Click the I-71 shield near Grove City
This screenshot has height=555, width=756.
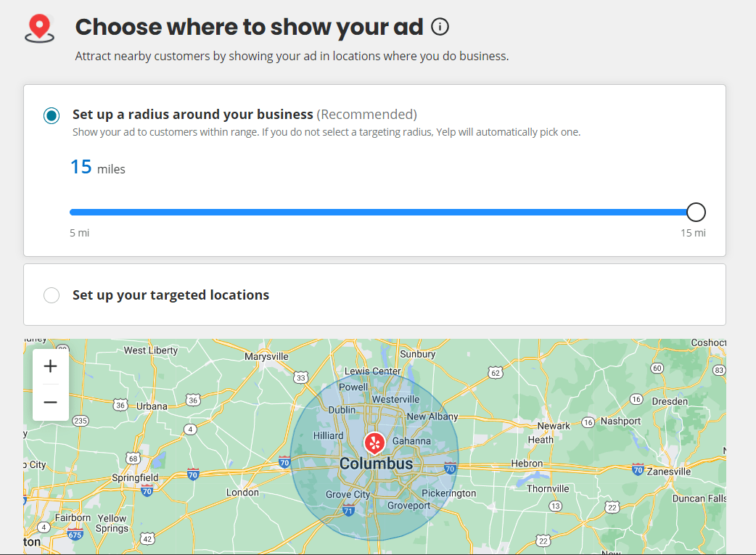tap(348, 510)
